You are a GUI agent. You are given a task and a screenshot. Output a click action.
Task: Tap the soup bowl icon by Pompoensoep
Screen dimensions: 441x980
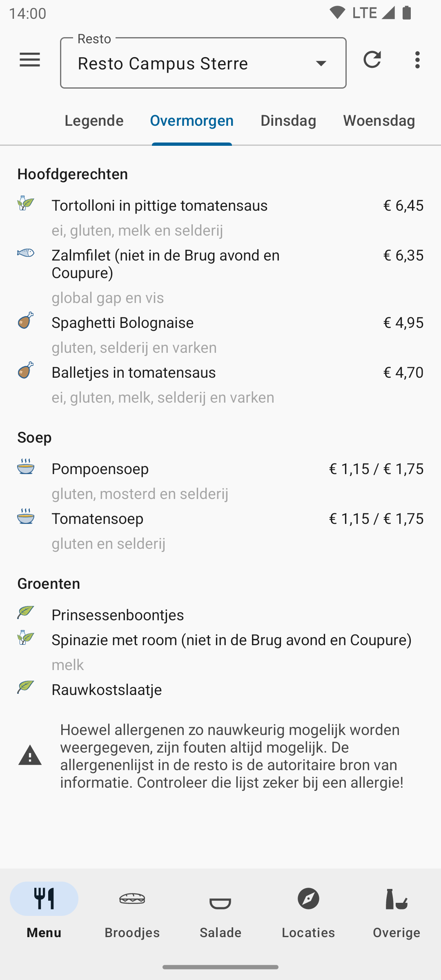click(26, 466)
